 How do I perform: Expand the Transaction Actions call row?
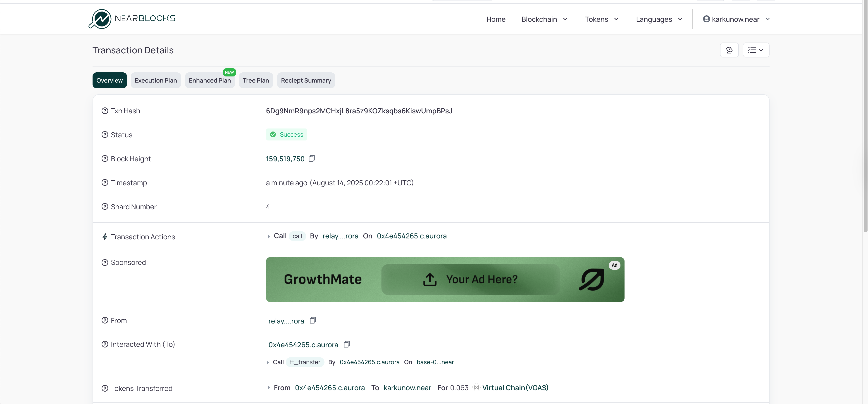pyautogui.click(x=269, y=237)
